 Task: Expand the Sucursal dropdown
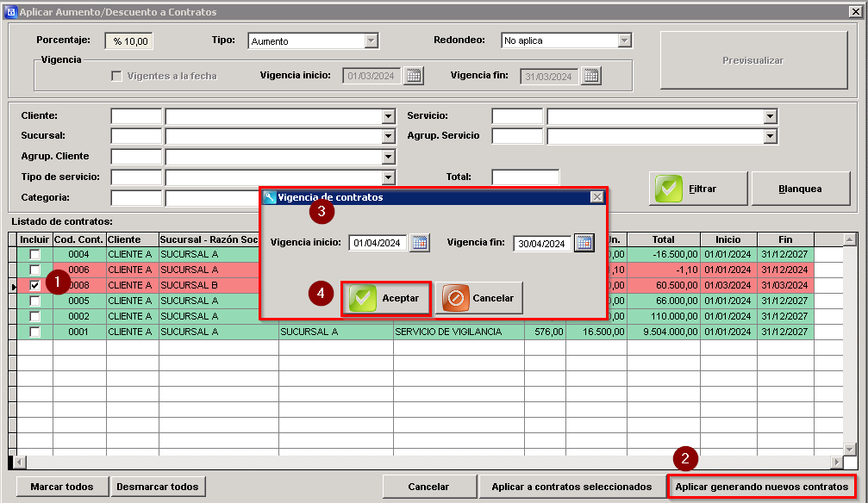pos(388,136)
